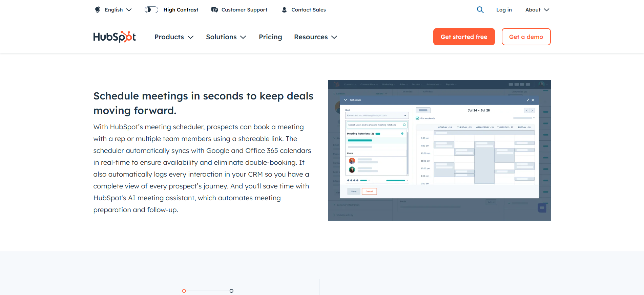
Task: Expand the English language dropdown
Action: pos(118,10)
